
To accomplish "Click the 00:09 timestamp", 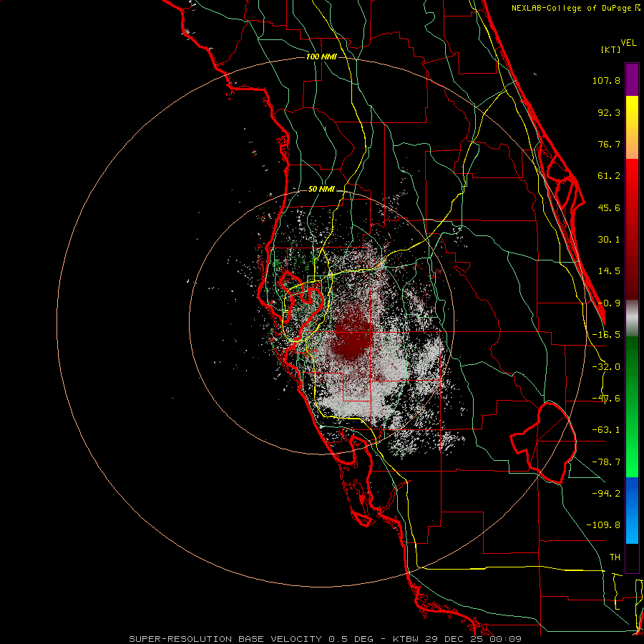I will [507, 639].
